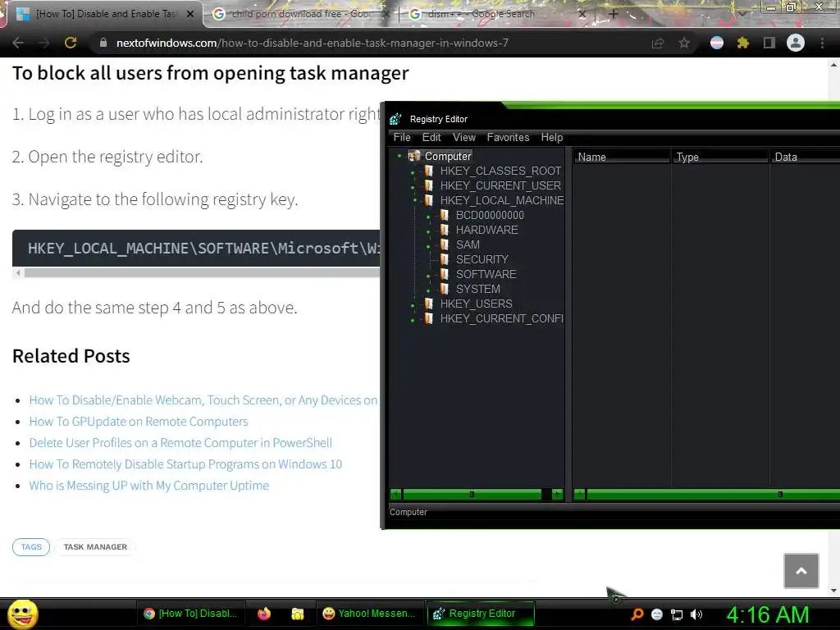Collapse the HKEY_LOCAL_MACHINE node
Screen dimensions: 840x630
click(x=414, y=200)
